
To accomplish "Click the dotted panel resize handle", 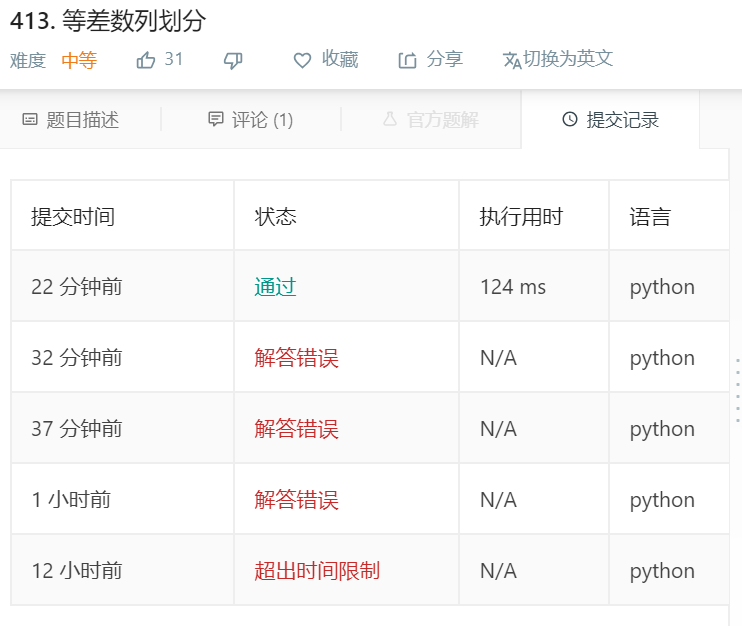I will point(738,390).
